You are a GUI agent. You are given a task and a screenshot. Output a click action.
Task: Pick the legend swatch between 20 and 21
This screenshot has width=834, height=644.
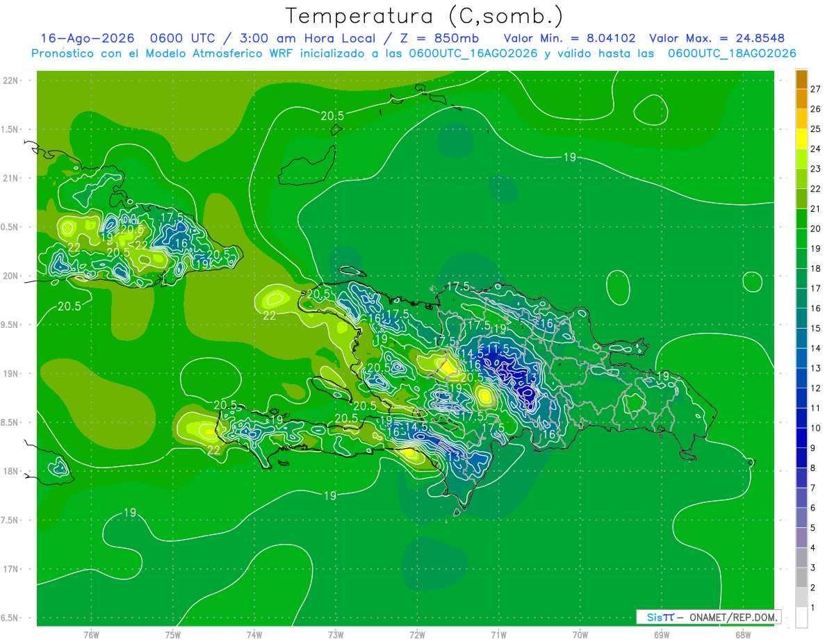pyautogui.click(x=801, y=219)
